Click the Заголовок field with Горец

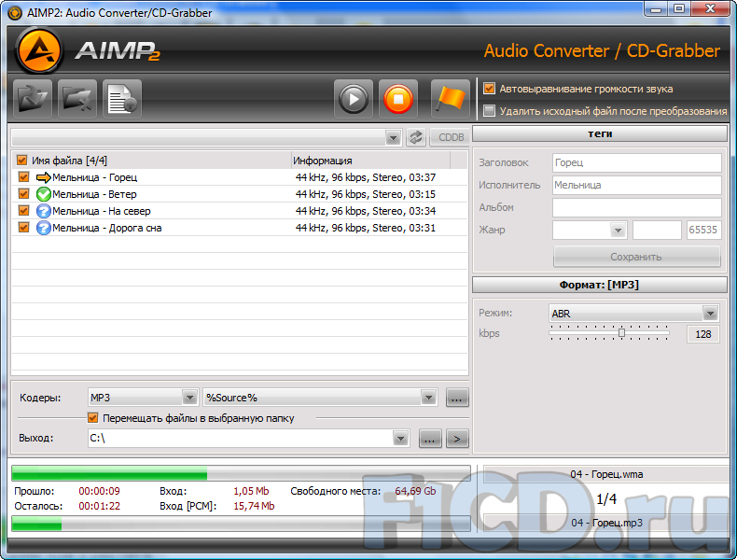click(637, 162)
